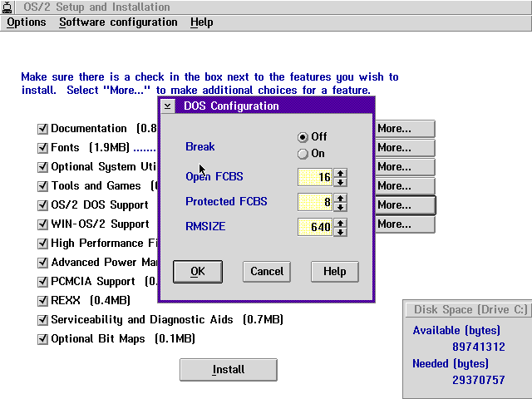Start installation with the Install button
Viewport: 532px width, 399px height.
tap(229, 369)
